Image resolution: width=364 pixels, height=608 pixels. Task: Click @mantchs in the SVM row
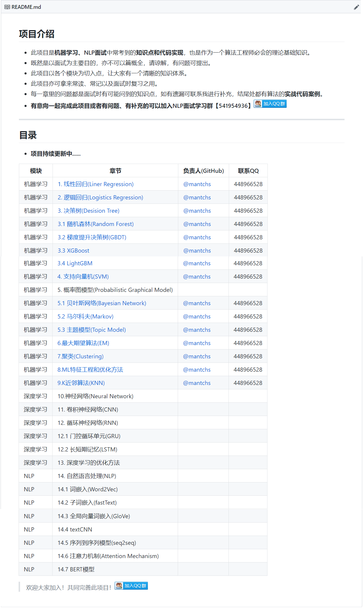(x=197, y=277)
